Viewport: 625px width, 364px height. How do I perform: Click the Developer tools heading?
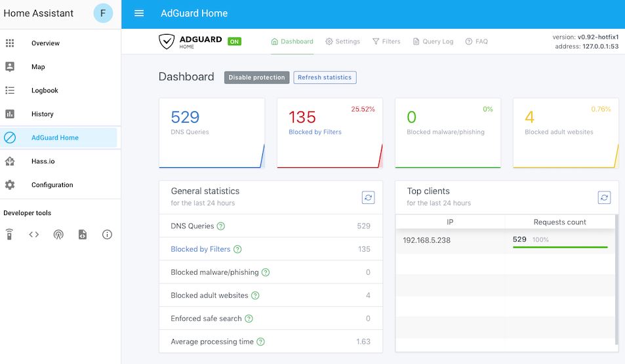pos(27,213)
